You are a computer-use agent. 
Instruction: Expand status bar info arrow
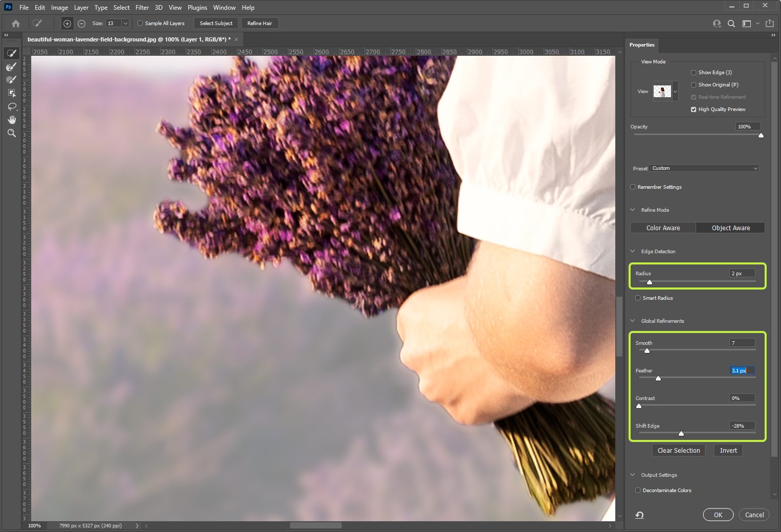137,525
